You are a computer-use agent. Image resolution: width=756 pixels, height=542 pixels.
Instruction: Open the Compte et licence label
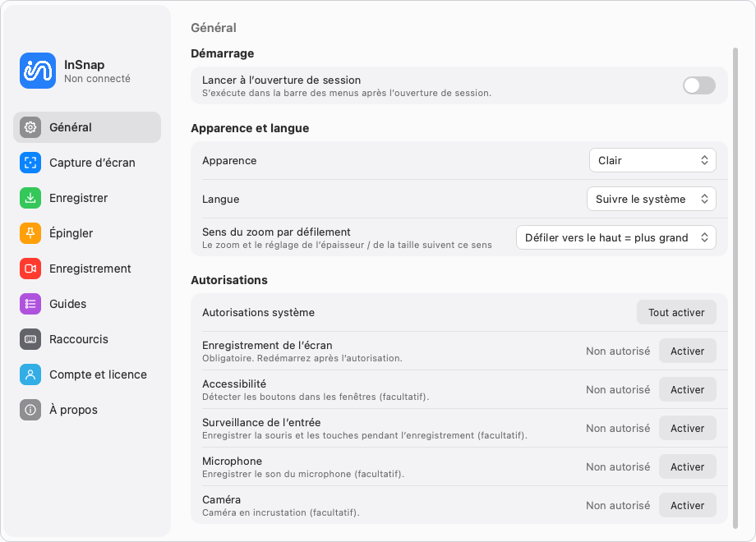98,374
